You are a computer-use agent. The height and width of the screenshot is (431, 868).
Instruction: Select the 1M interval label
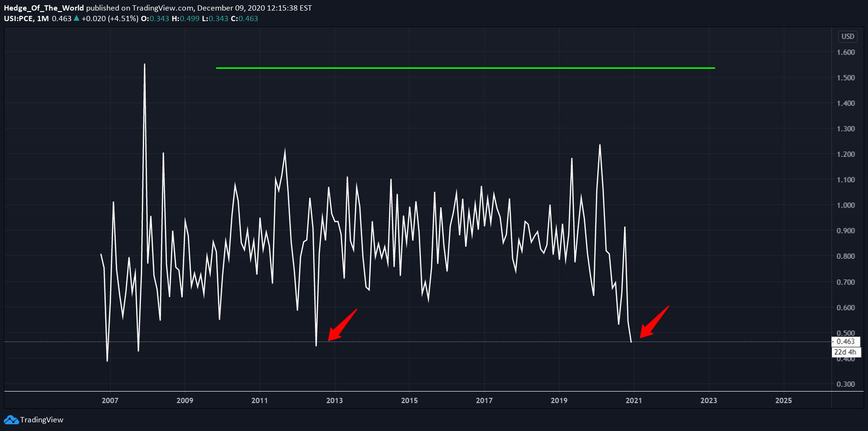click(43, 19)
